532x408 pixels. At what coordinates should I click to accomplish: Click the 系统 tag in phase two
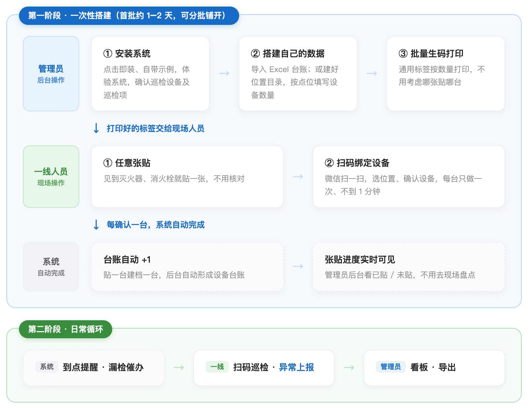pos(47,367)
